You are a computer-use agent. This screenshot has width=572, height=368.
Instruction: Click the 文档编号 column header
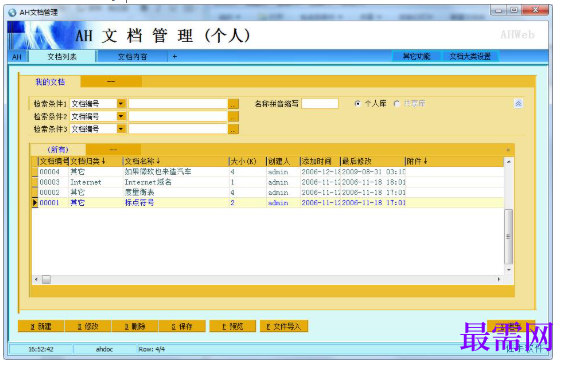tap(54, 161)
